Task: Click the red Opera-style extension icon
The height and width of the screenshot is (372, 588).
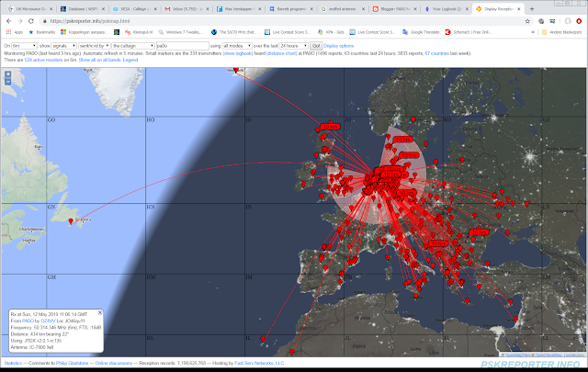Action: pyautogui.click(x=579, y=21)
